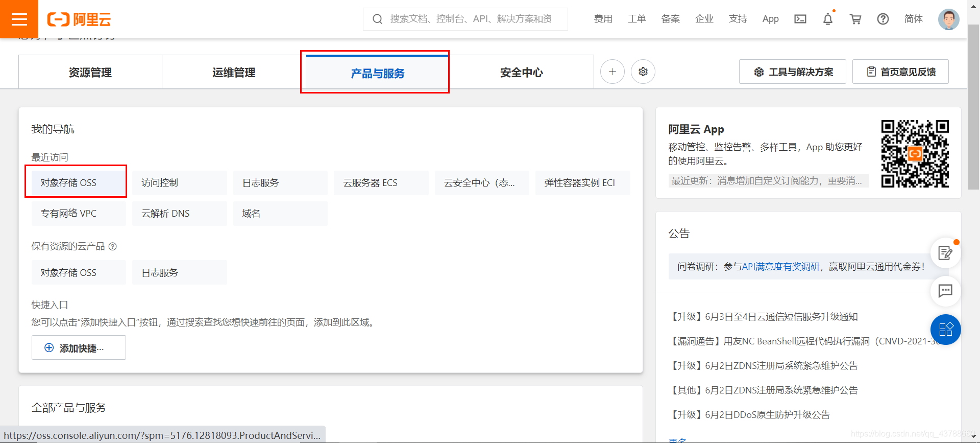980x443 pixels.
Task: Click 阿里云 App title
Action: (x=696, y=129)
